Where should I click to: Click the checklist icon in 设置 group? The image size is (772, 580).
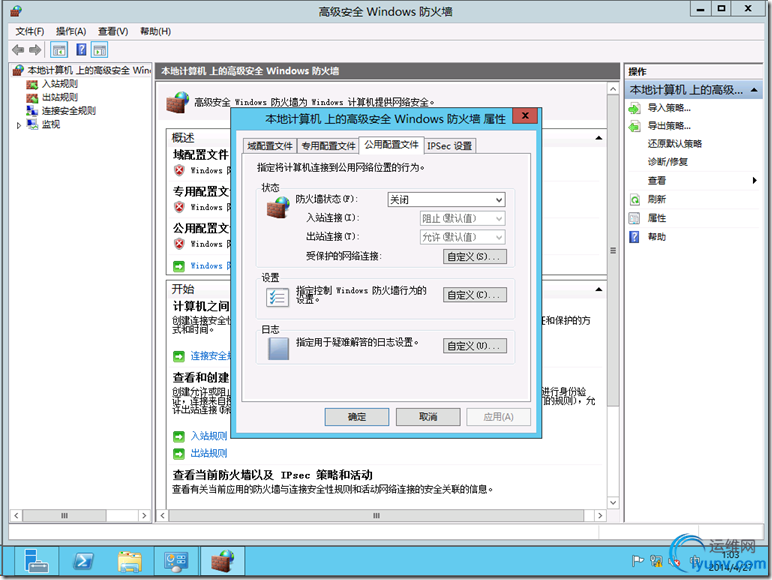(x=277, y=297)
